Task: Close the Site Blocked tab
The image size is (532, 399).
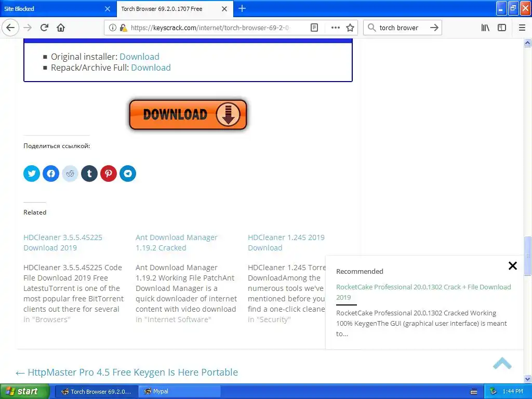Action: 108,9
